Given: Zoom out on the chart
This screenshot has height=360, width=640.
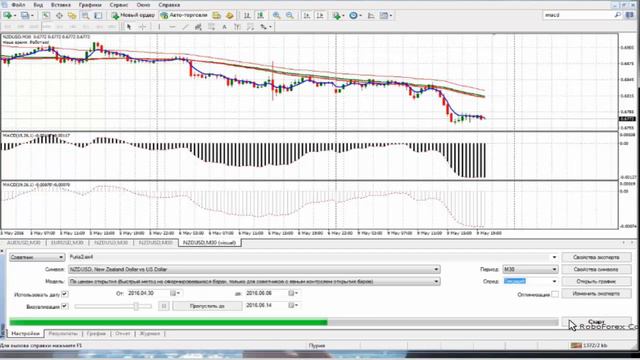Looking at the screenshot, I should [289, 15].
